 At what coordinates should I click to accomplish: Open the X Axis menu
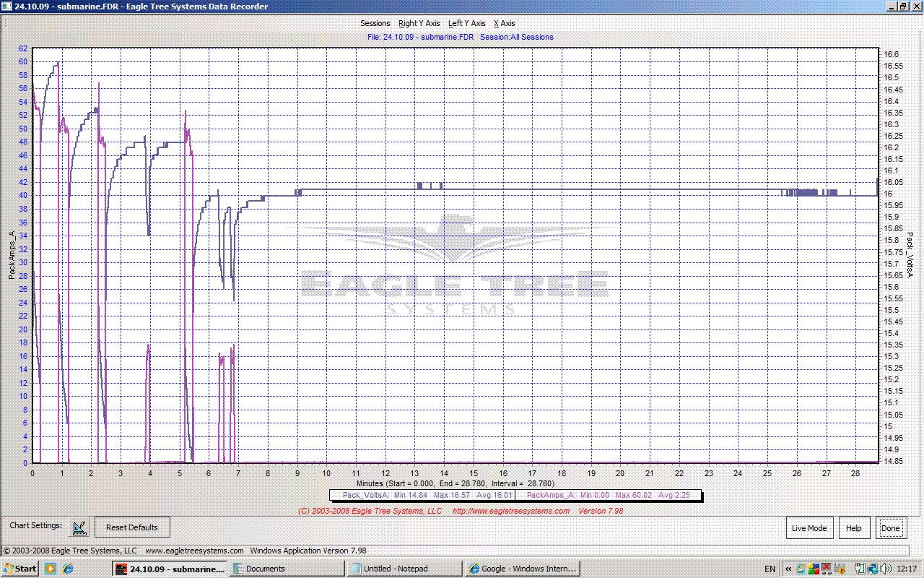[x=504, y=23]
